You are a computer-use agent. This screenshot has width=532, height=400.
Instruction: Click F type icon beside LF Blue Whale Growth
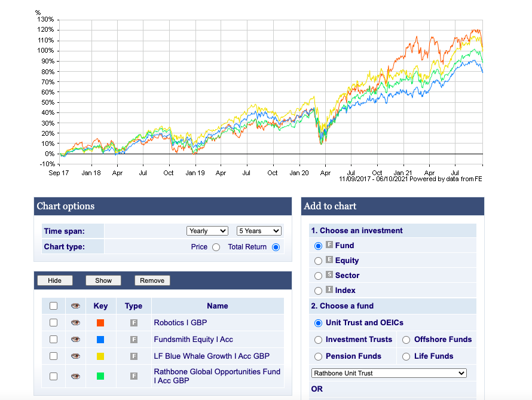pyautogui.click(x=134, y=356)
